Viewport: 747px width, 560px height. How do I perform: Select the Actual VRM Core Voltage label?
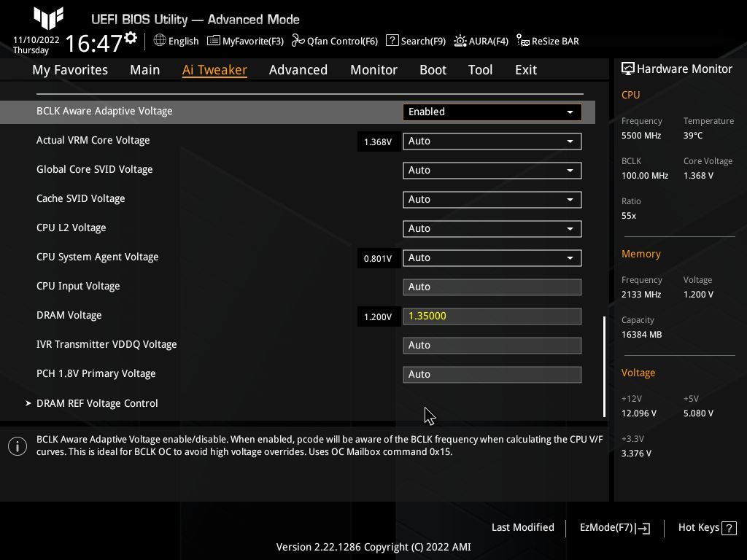(x=93, y=141)
